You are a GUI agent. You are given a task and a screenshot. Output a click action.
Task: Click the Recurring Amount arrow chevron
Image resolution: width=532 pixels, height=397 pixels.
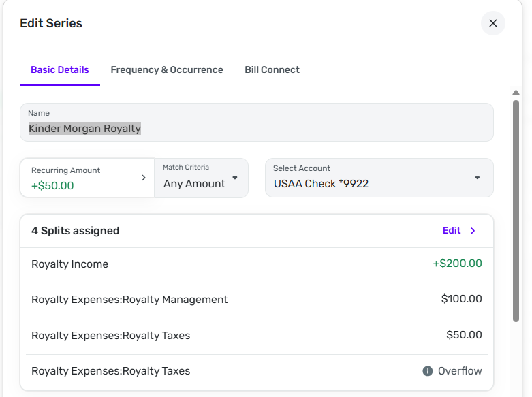click(x=143, y=178)
